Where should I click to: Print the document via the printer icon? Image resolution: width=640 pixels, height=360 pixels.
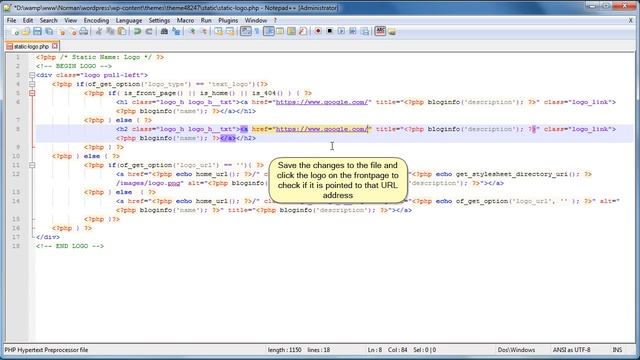[84, 31]
